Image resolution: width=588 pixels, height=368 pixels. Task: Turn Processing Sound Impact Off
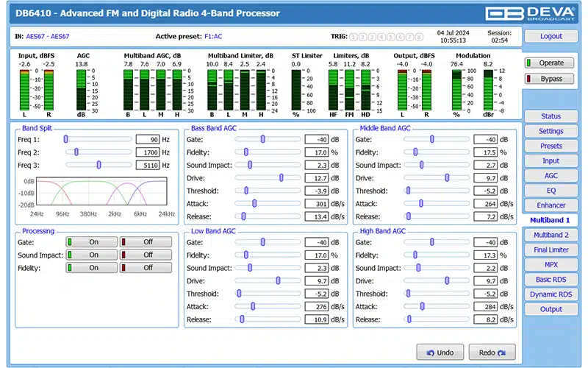tap(146, 255)
